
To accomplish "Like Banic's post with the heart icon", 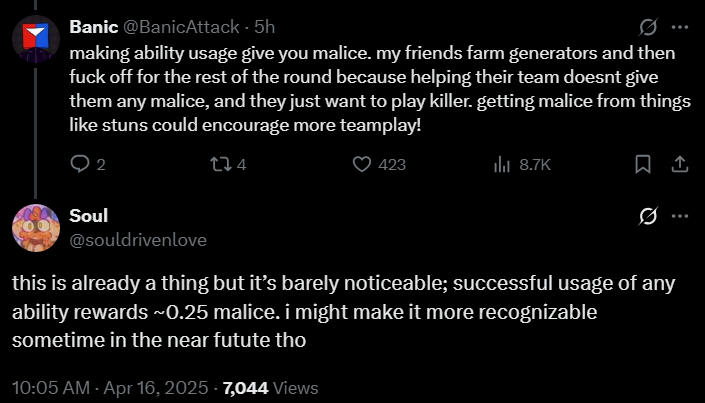I will 365,163.
